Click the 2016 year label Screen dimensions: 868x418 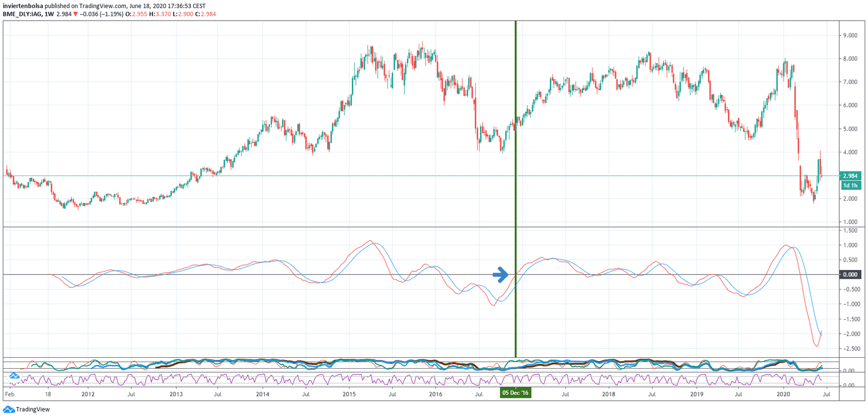[436, 394]
